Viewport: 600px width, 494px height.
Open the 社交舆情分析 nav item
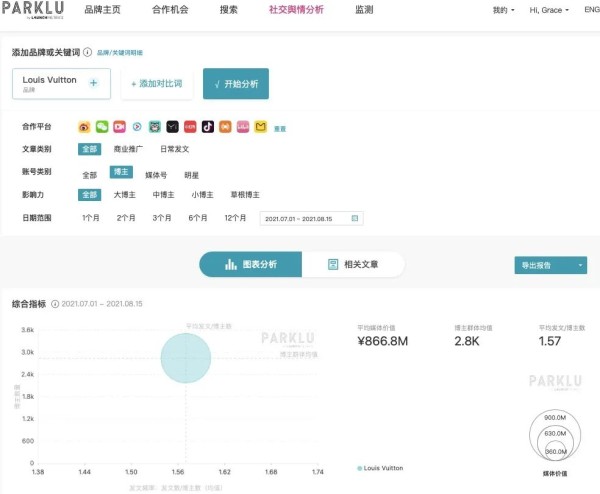pos(296,10)
